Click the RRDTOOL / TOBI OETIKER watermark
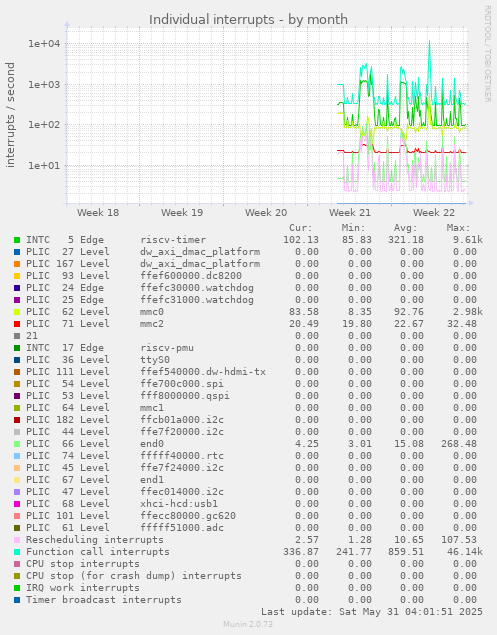The height and width of the screenshot is (635, 497). [487, 54]
